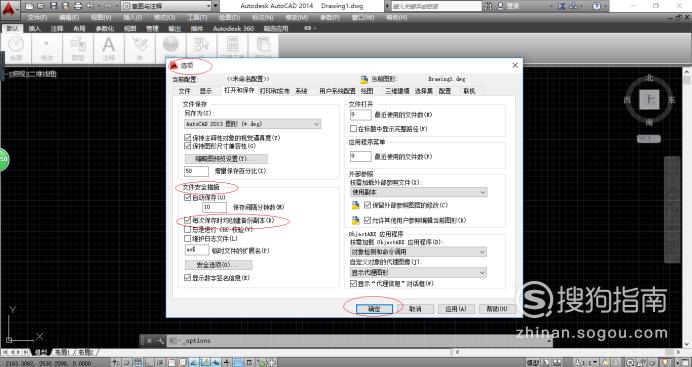Click the help question mark icon in title bar
The width and height of the screenshot is (692, 367).
coord(597,6)
